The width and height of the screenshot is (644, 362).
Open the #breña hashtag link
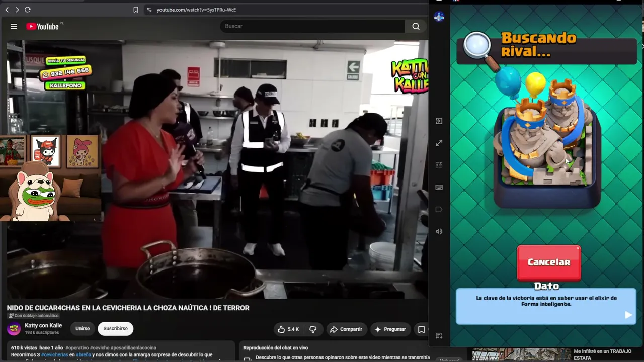pos(84,354)
